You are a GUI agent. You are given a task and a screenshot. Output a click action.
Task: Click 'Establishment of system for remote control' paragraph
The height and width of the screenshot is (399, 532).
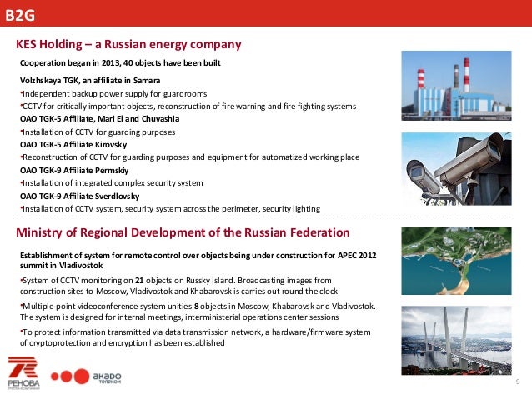tap(198, 261)
